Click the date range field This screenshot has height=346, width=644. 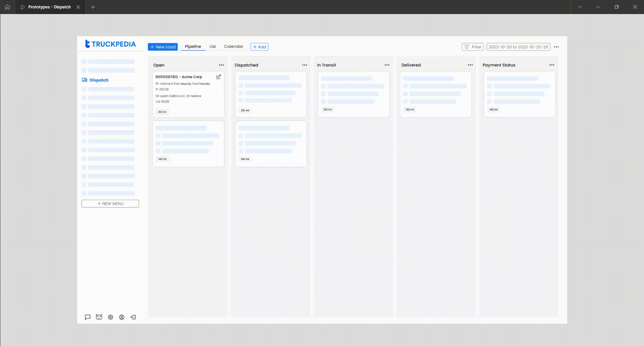coord(518,47)
